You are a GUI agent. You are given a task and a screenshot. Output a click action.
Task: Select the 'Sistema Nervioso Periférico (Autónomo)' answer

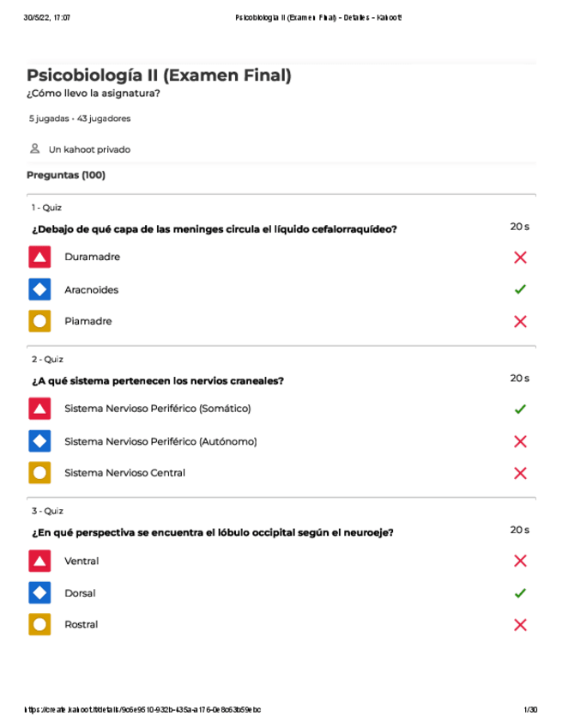tap(160, 441)
